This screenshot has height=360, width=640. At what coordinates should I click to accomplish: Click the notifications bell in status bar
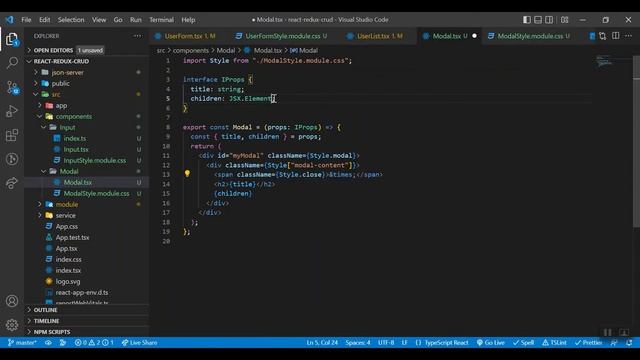[x=629, y=342]
